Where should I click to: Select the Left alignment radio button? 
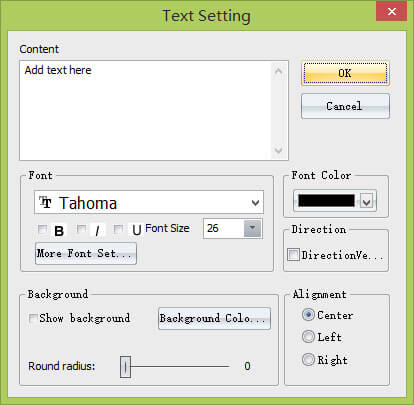tap(308, 337)
